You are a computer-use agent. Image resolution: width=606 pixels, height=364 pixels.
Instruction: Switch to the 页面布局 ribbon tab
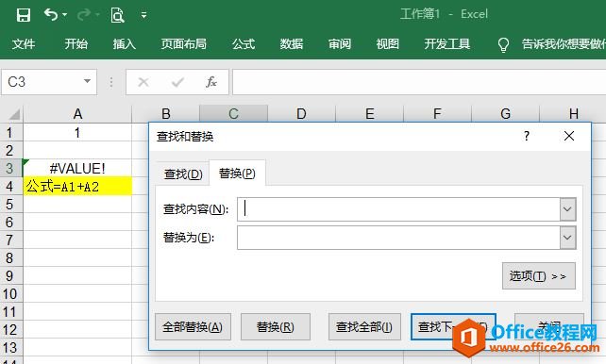(x=183, y=44)
